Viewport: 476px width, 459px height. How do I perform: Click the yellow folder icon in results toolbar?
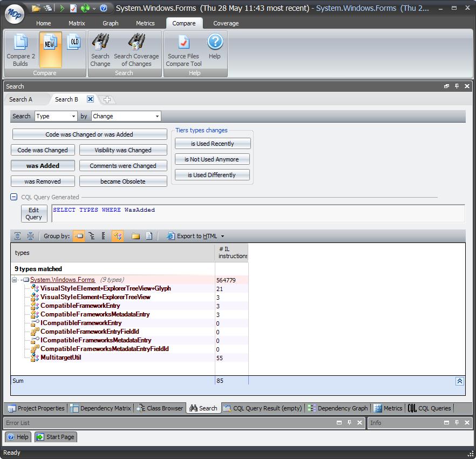135,236
